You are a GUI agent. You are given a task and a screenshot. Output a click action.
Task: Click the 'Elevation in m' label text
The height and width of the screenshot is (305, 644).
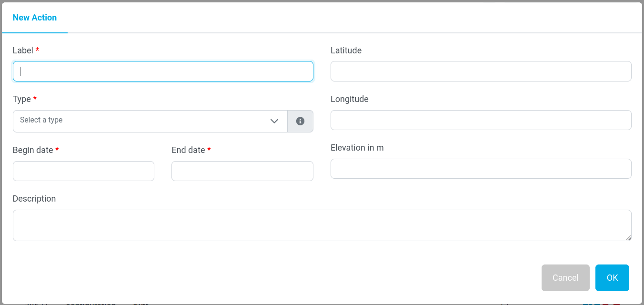357,148
